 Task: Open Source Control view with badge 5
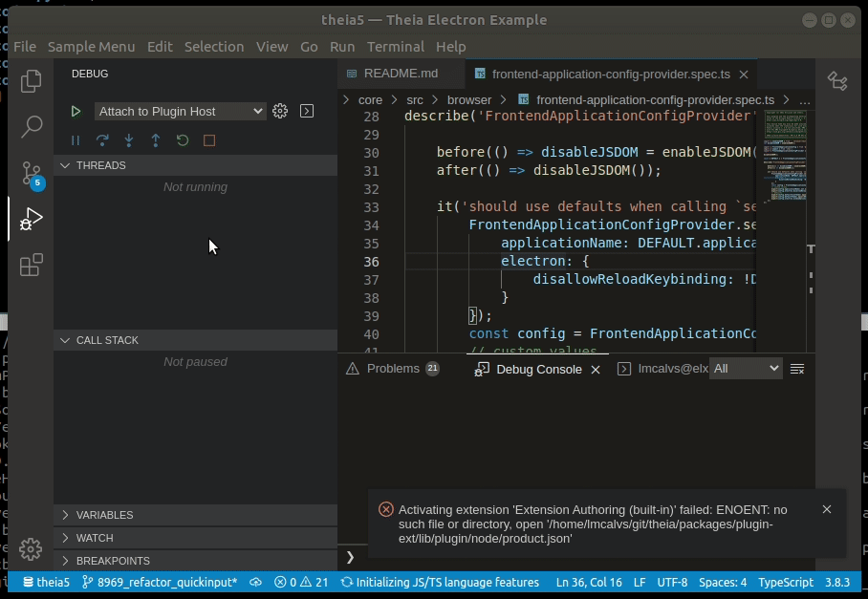tap(33, 174)
